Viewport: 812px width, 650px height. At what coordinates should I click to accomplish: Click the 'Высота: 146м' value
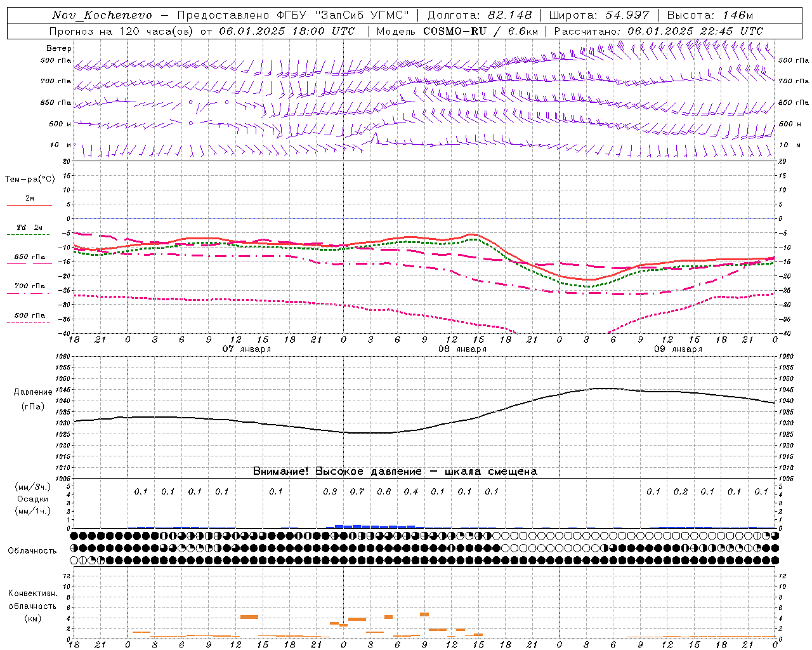coord(710,15)
